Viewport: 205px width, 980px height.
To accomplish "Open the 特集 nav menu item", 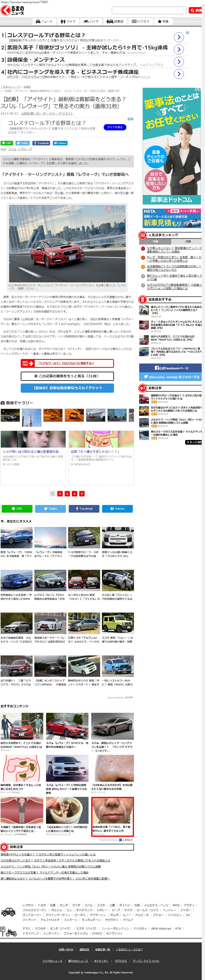I will point(163,21).
